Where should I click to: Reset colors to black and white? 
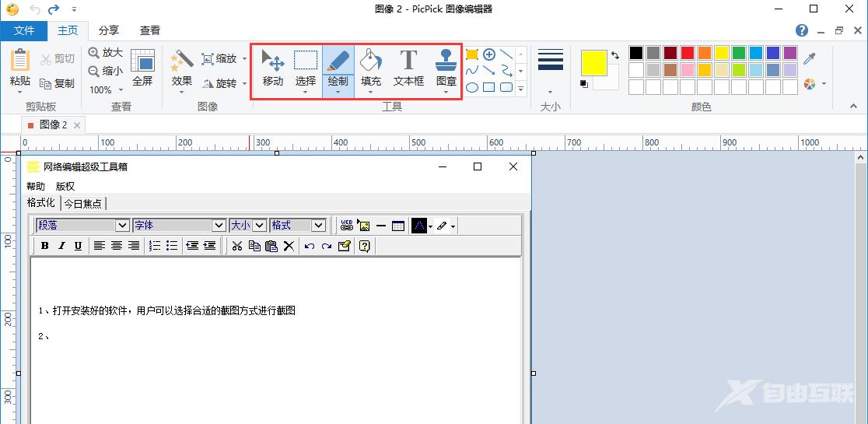(584, 83)
